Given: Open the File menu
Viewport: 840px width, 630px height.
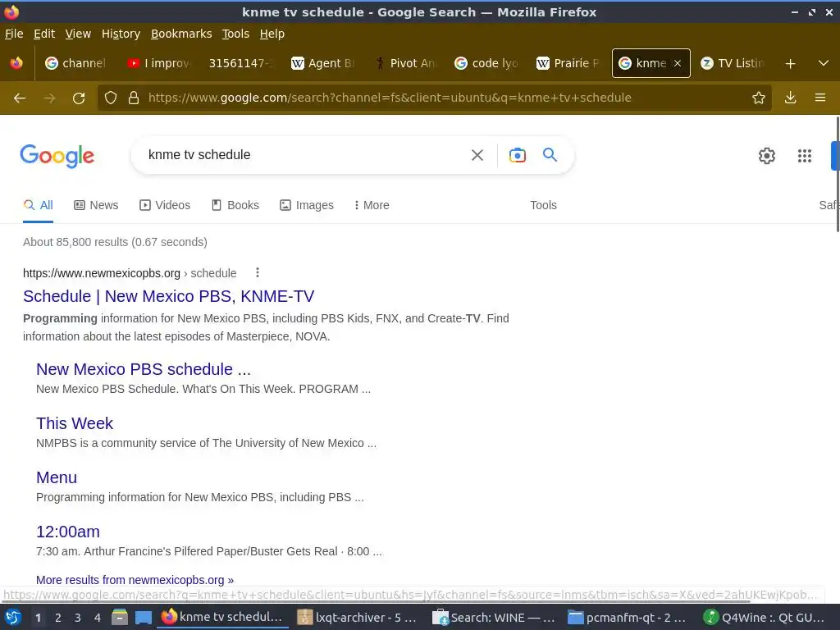Looking at the screenshot, I should (x=14, y=34).
